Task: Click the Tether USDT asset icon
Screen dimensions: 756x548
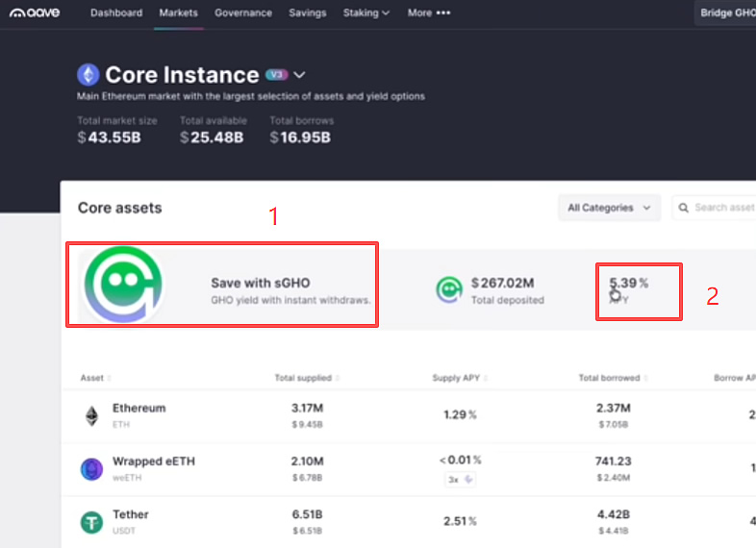Action: 91,522
